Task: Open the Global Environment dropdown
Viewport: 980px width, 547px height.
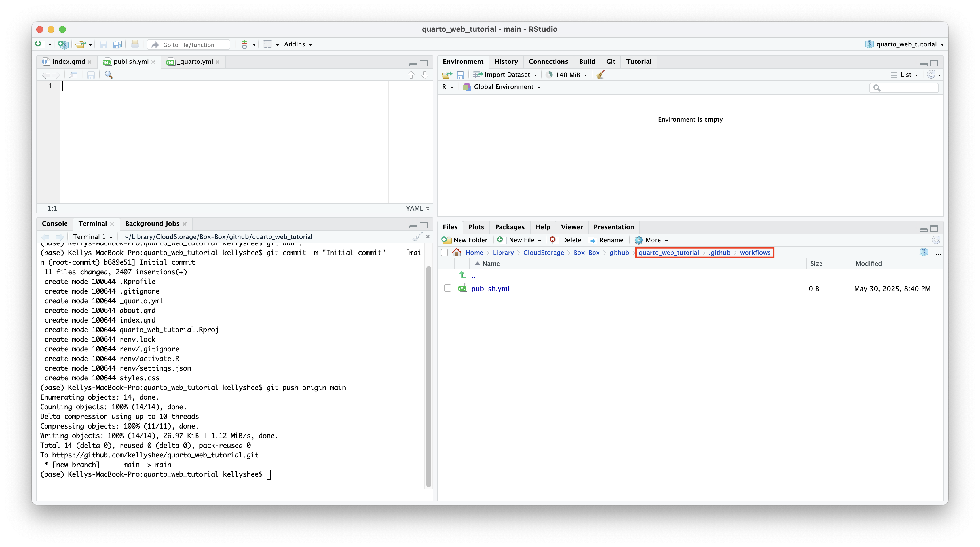Action: coord(501,87)
